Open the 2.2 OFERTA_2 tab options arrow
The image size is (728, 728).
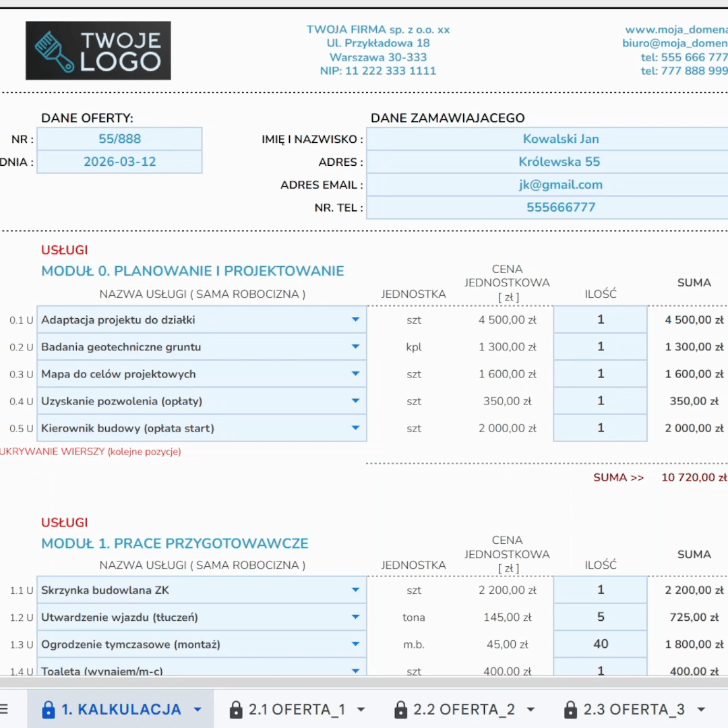(530, 709)
